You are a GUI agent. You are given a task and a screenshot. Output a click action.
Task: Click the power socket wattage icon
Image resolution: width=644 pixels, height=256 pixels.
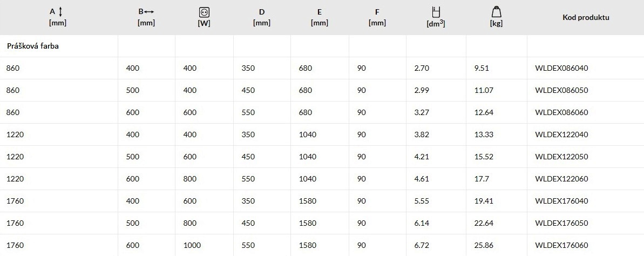point(204,13)
